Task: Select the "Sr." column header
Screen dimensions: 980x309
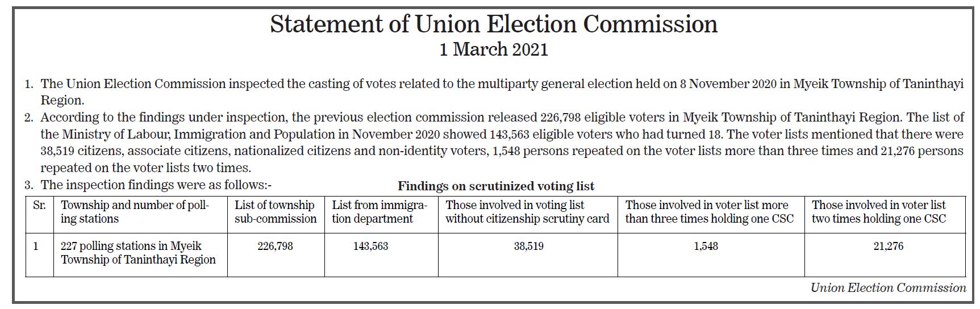Action: pos(39,206)
